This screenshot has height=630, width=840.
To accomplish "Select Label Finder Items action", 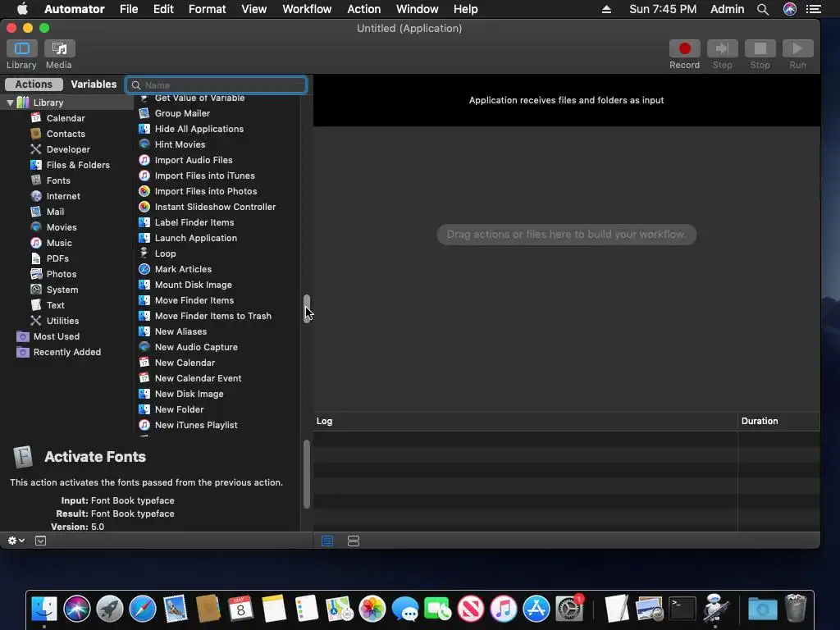I will click(194, 221).
